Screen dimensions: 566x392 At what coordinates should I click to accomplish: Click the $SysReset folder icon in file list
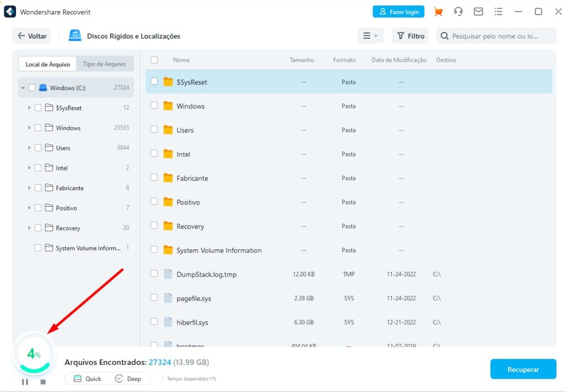(x=168, y=82)
